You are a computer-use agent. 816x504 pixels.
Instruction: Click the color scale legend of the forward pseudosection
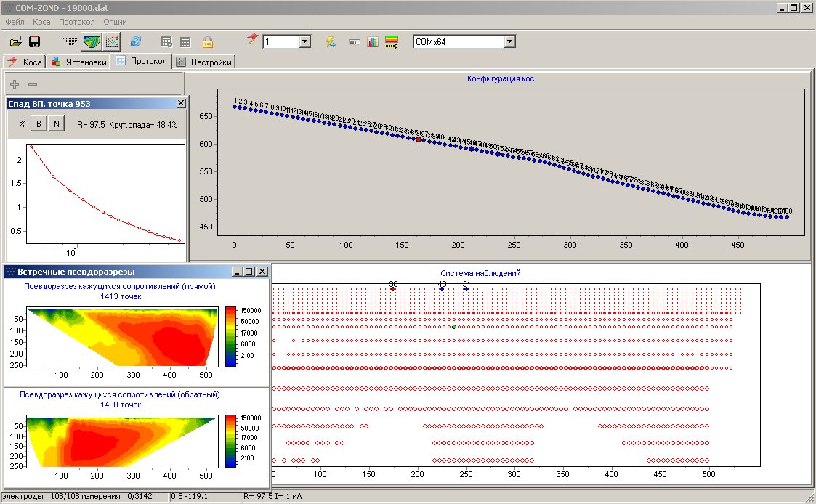(230, 336)
